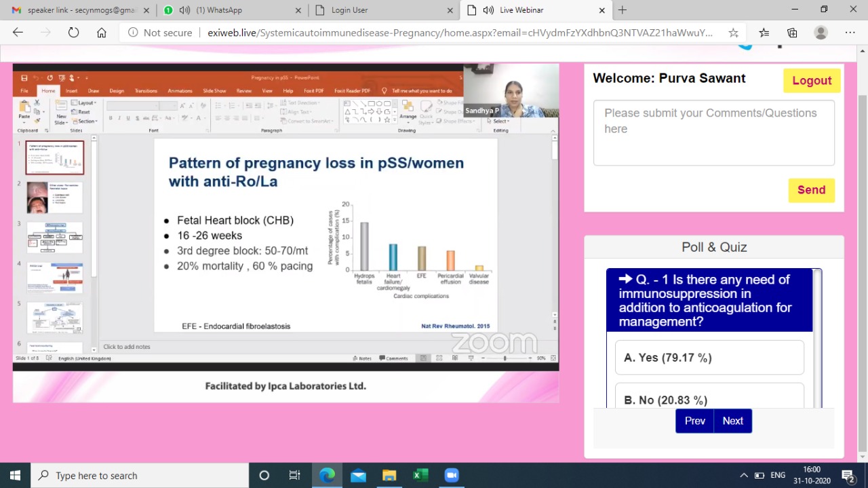The width and height of the screenshot is (868, 488).
Task: Click the Comments/Questions text box
Action: click(713, 132)
